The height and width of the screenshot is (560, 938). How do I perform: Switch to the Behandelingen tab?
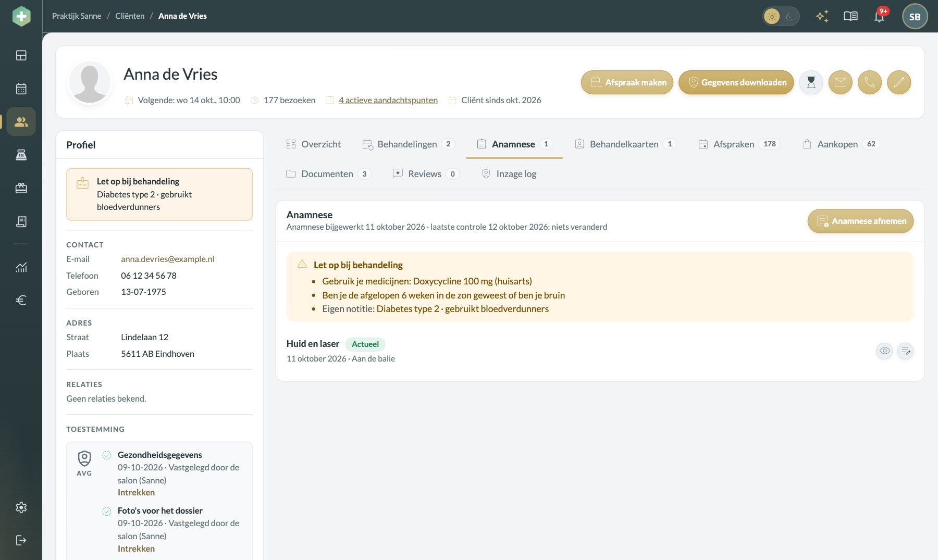tap(409, 144)
